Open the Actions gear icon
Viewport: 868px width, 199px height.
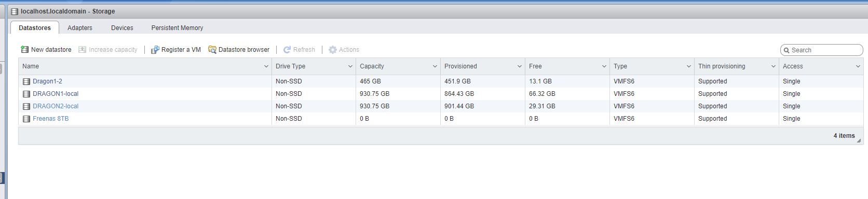point(333,50)
